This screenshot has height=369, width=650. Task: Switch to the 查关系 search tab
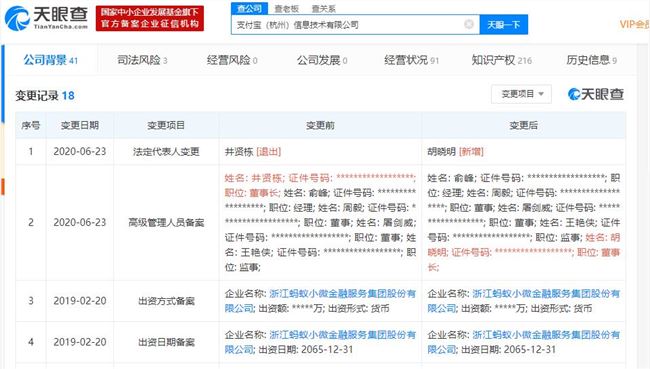(x=323, y=8)
